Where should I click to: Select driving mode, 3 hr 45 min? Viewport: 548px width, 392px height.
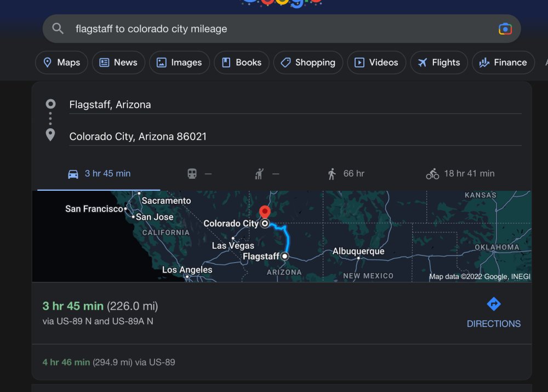pos(99,174)
